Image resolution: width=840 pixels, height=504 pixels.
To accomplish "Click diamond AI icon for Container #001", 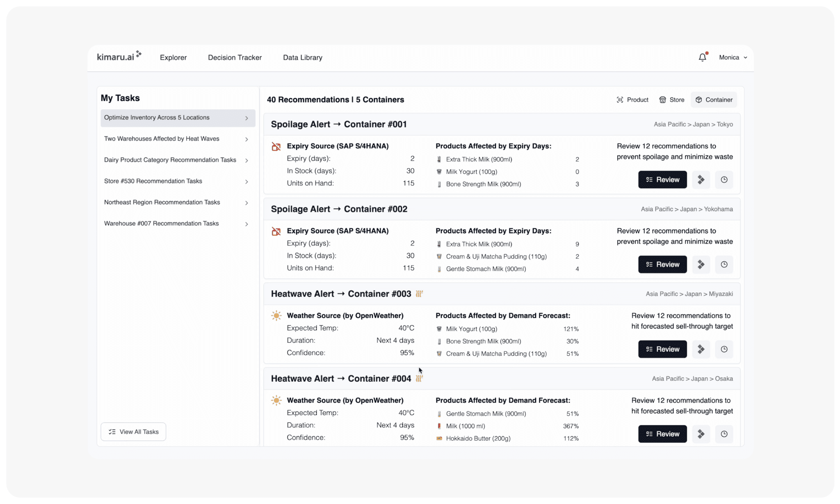I will pos(701,180).
